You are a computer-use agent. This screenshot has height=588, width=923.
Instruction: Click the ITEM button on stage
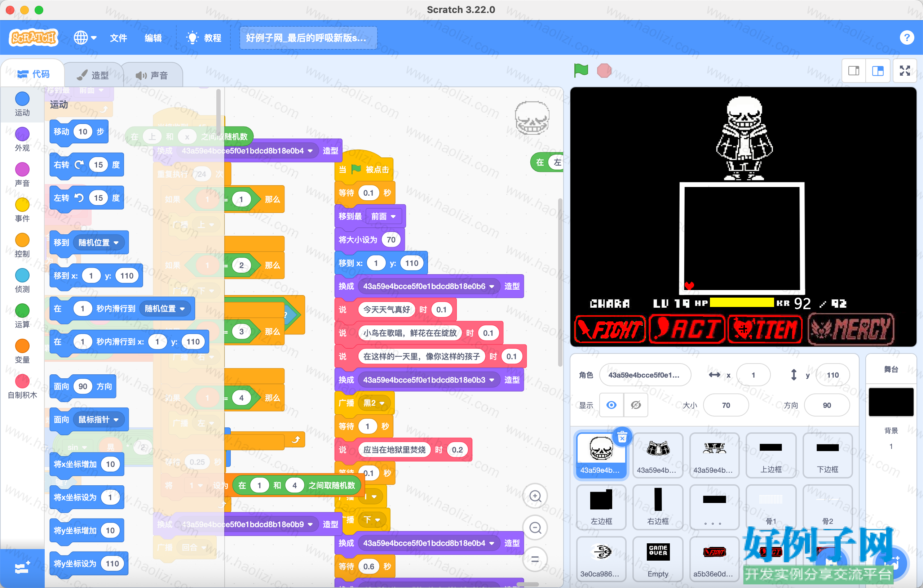[765, 329]
